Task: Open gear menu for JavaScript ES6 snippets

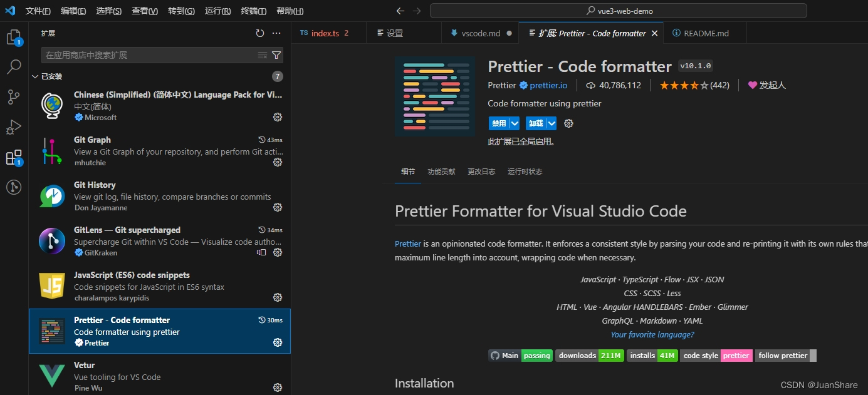Action: point(278,297)
